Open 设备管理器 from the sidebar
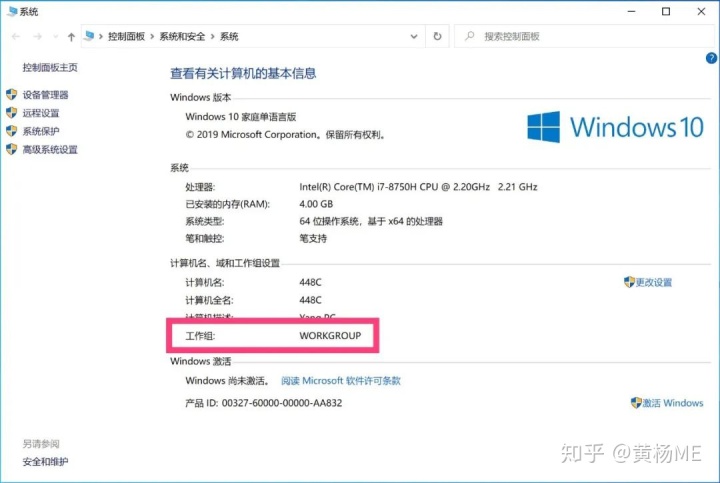Screen dimensions: 720x483 [45, 95]
